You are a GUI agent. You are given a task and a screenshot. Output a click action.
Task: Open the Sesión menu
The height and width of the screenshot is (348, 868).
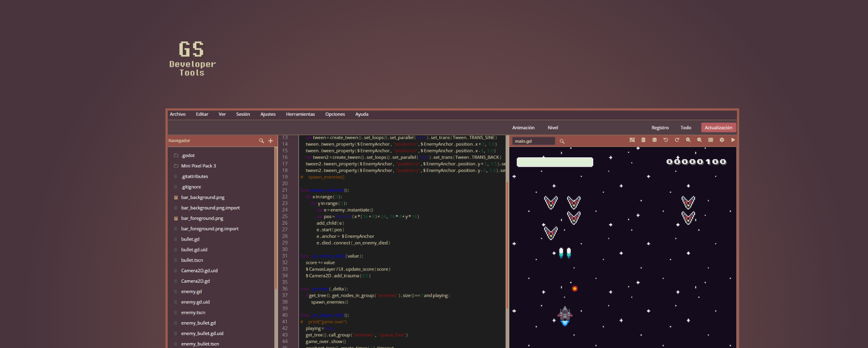coord(243,114)
